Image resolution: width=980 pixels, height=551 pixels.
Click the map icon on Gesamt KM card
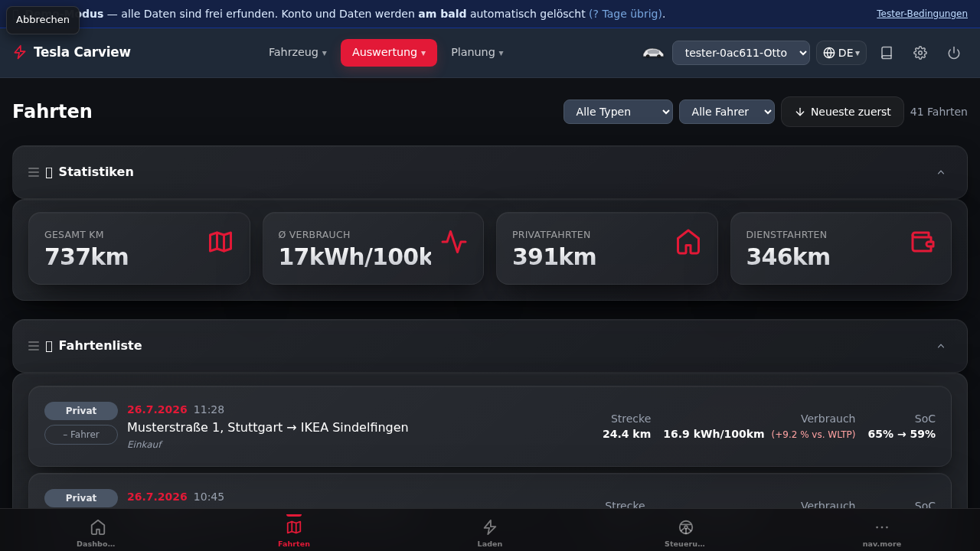tap(220, 242)
